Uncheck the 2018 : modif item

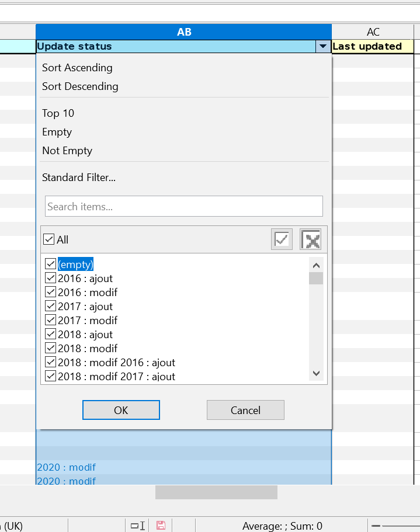tap(51, 348)
